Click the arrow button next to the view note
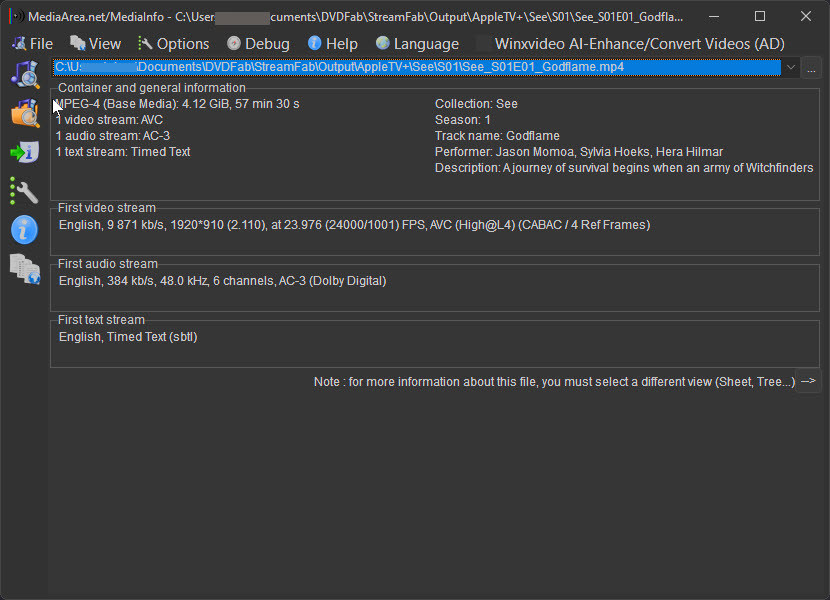The width and height of the screenshot is (830, 600). click(x=808, y=381)
